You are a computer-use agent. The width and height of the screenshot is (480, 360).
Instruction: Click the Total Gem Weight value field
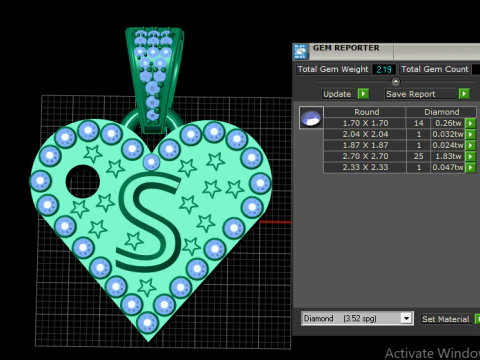384,69
